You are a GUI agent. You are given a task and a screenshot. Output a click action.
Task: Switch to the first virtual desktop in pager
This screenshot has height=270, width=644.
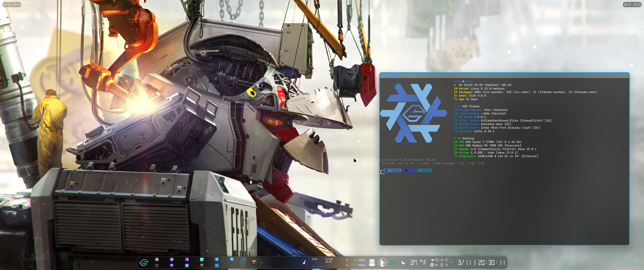pyautogui.click(x=243, y=259)
